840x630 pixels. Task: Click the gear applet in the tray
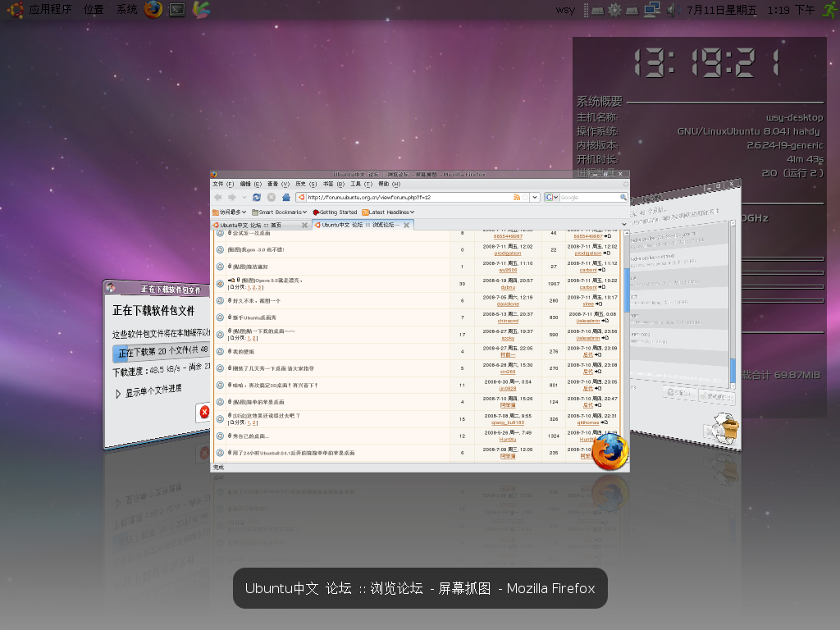[x=615, y=10]
